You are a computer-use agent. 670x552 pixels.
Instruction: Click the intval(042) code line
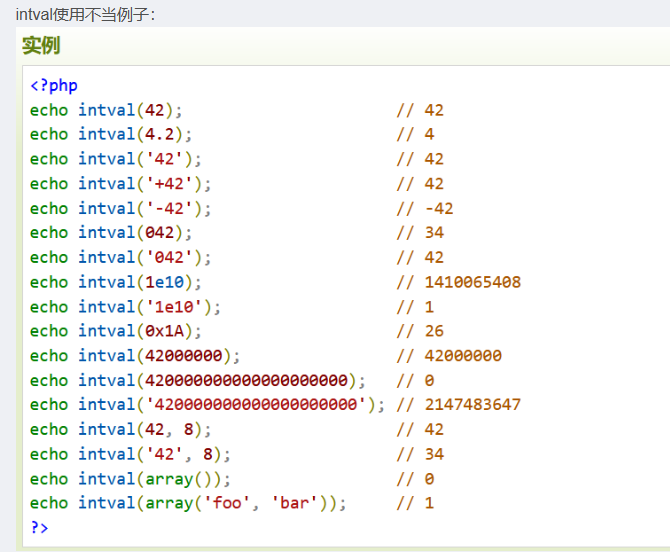point(111,233)
